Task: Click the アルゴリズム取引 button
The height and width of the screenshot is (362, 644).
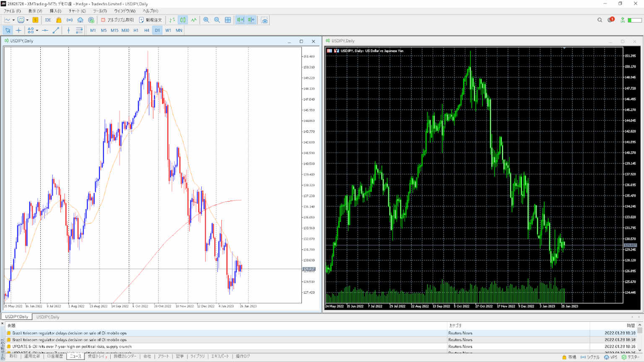Action: pos(117,20)
